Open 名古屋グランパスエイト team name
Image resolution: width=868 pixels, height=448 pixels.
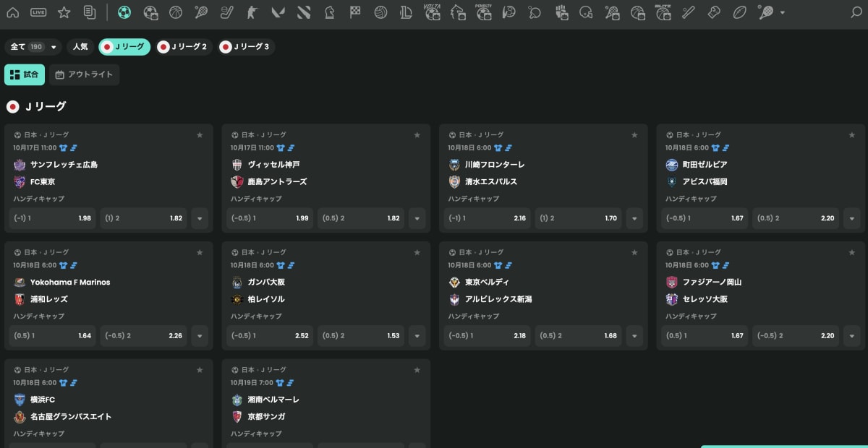71,417
